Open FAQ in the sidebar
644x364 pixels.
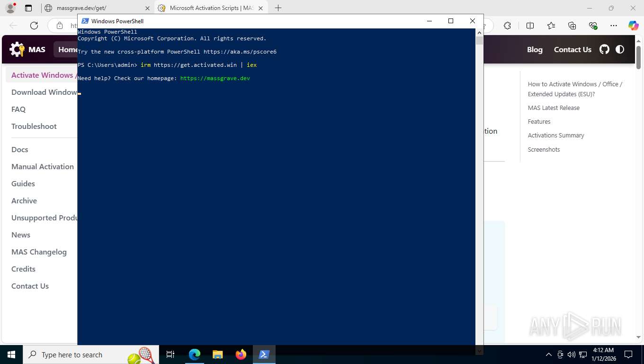point(18,109)
